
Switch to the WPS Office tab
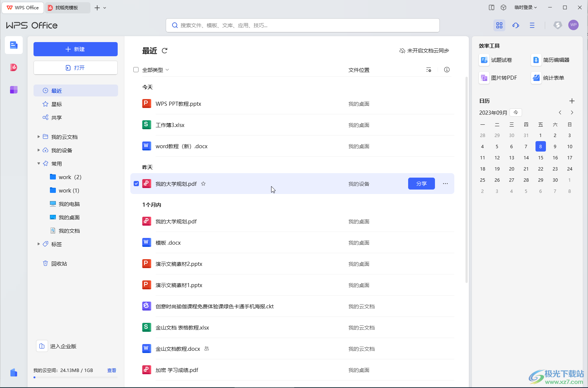click(23, 8)
